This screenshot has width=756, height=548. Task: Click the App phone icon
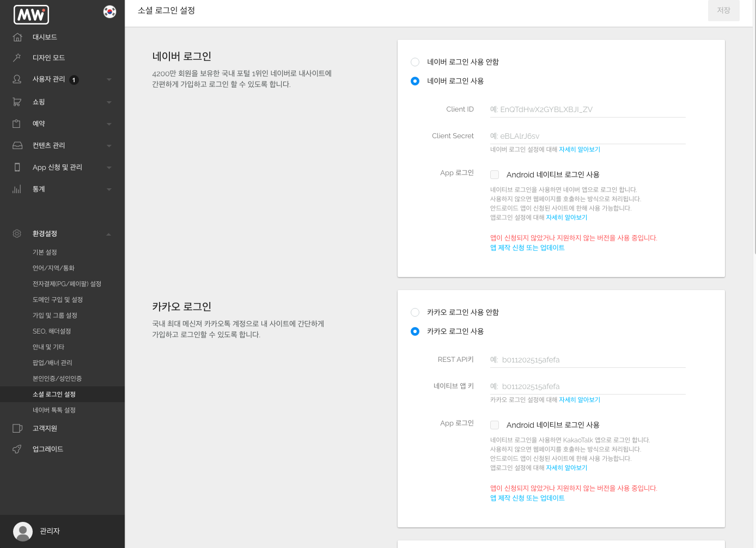coord(17,167)
